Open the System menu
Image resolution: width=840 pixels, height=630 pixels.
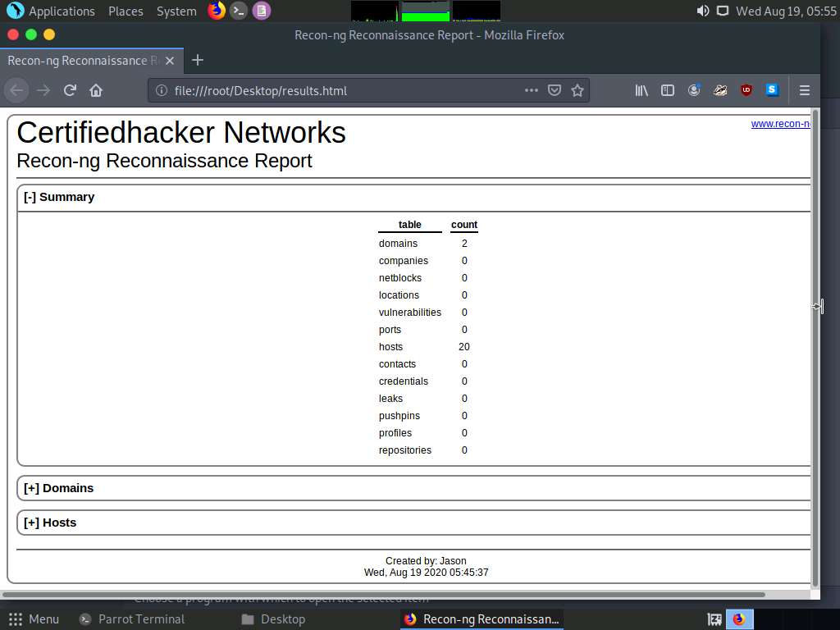[x=176, y=11]
